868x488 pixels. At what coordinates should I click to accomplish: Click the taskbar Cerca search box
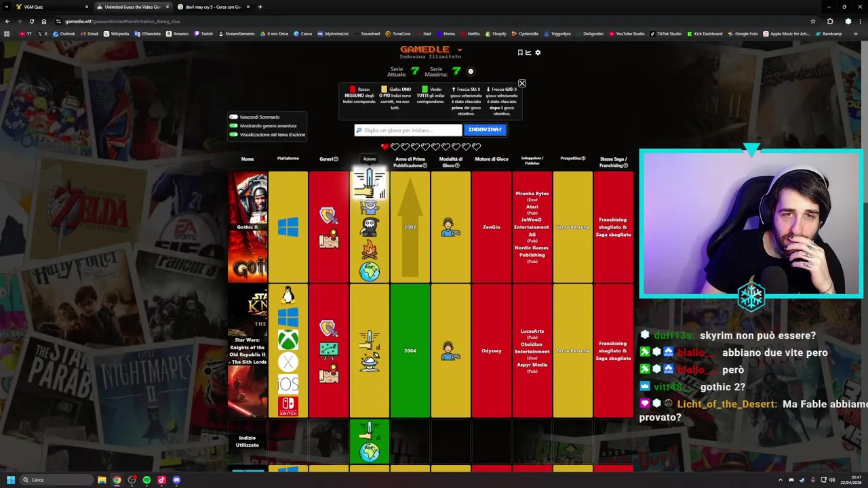click(x=56, y=480)
